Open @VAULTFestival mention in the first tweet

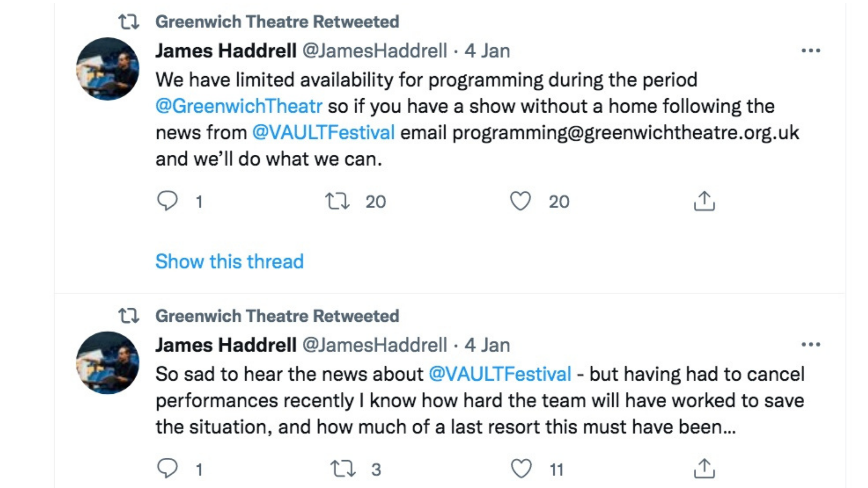323,132
